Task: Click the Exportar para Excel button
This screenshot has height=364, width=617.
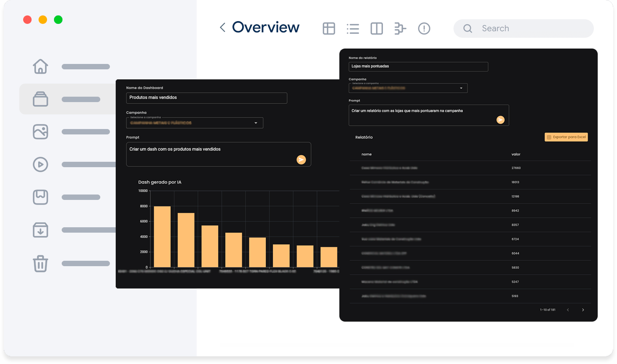Action: pos(566,137)
